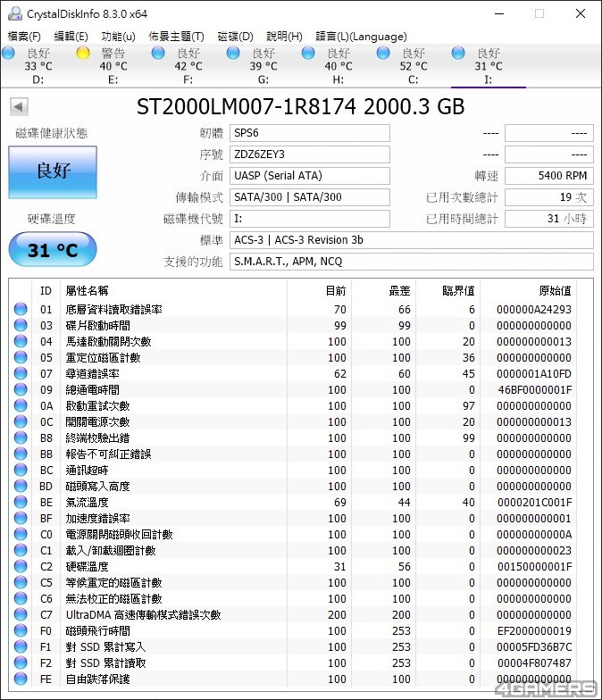
Task: Click the power on hours field 31 小時
Action: [549, 219]
